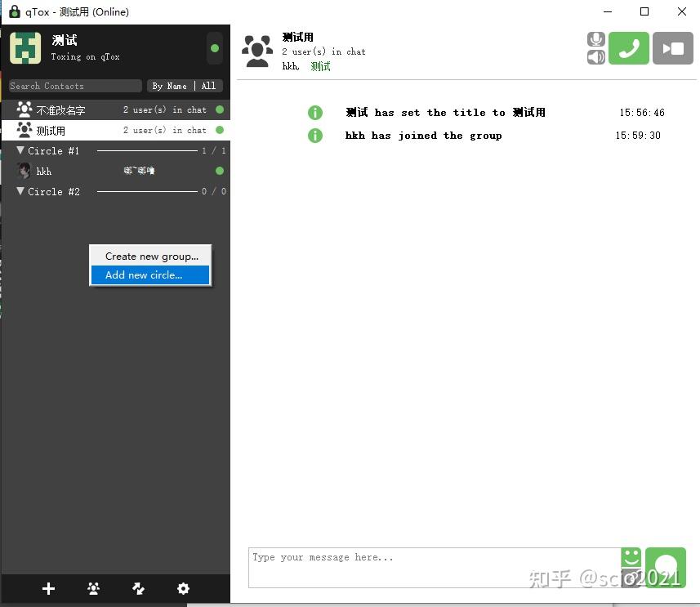This screenshot has width=700, height=607.
Task: Open the emoji smiley picker
Action: 631,556
